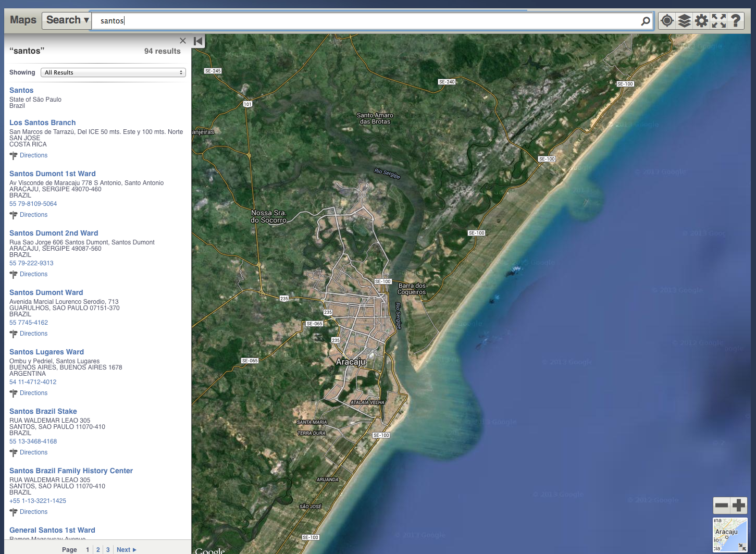Click the ATALAIA VELHA map label
The width and height of the screenshot is (756, 554).
tap(367, 402)
